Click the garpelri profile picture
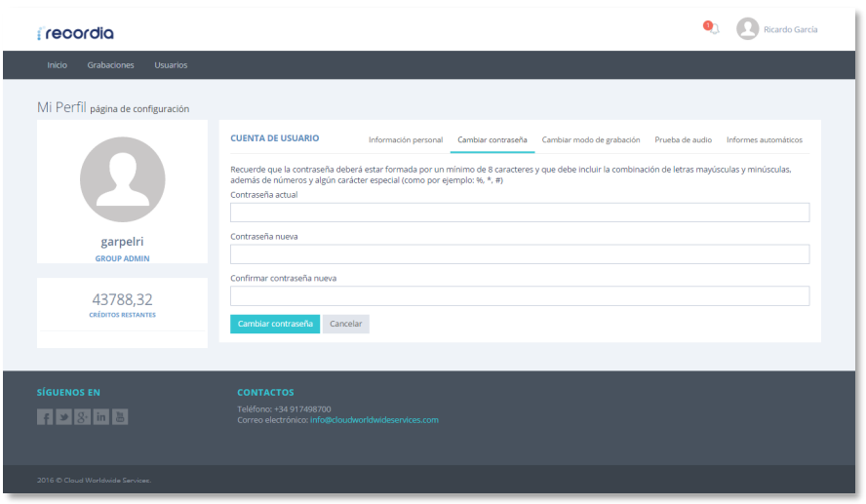This screenshot has height=504, width=866. coord(123,179)
